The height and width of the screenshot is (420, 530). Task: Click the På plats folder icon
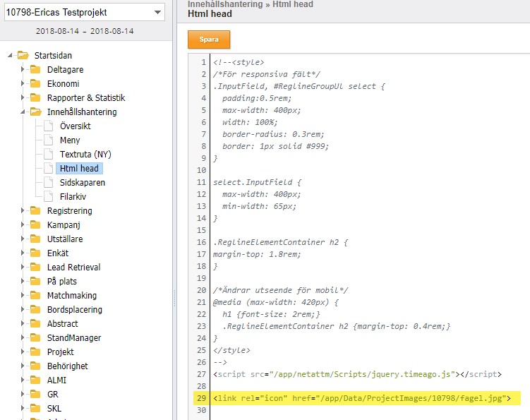35,282
